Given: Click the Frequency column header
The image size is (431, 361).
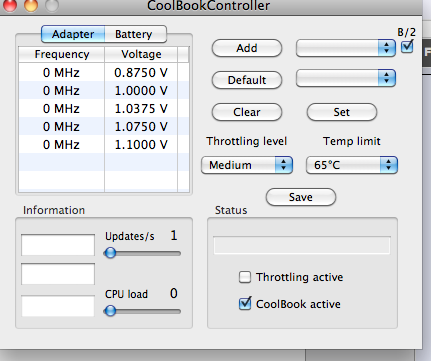Looking at the screenshot, I should pyautogui.click(x=62, y=54).
